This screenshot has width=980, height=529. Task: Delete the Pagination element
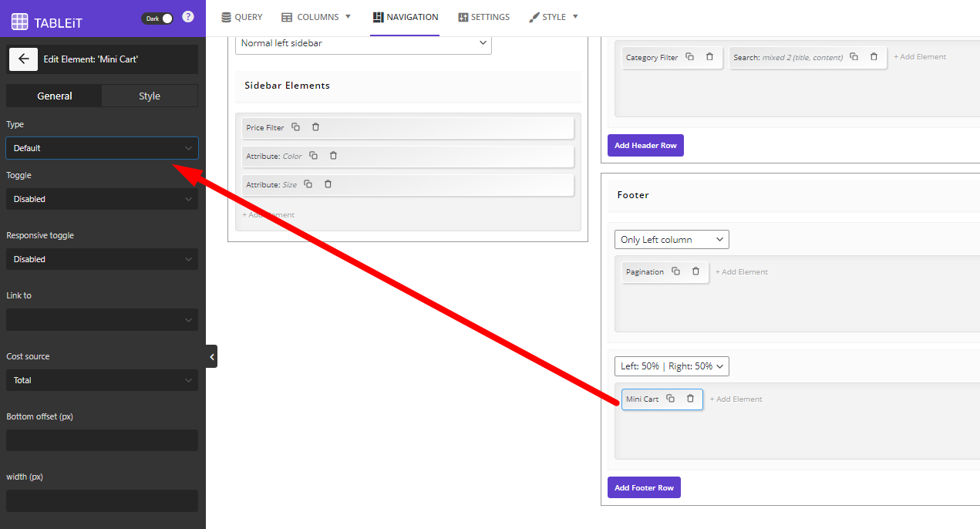pos(695,271)
